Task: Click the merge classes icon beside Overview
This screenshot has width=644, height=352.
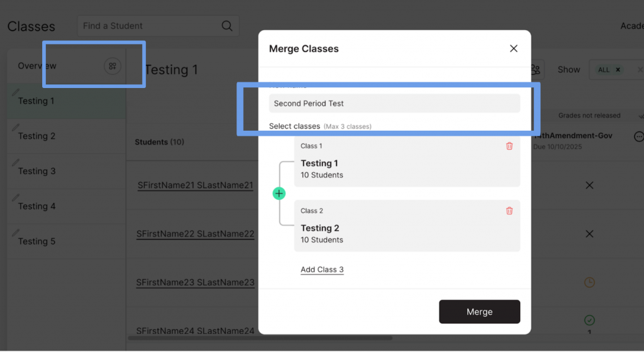Action: point(112,66)
